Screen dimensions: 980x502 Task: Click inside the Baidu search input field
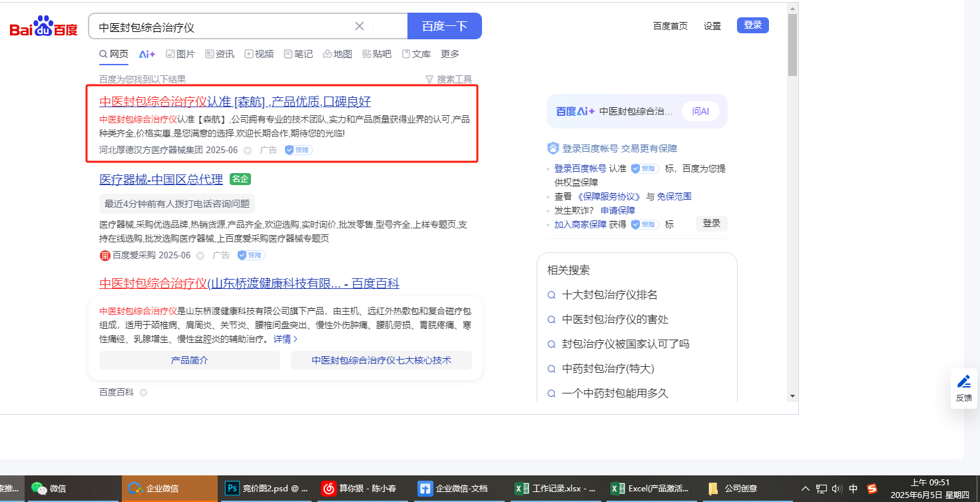coord(220,27)
